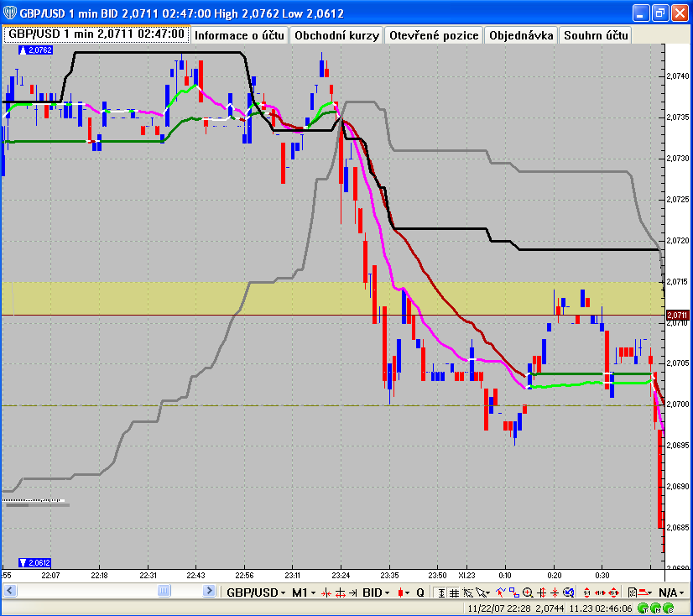The width and height of the screenshot is (693, 616).
Task: Click the vertical 1:1 scale icon
Action: tap(587, 593)
